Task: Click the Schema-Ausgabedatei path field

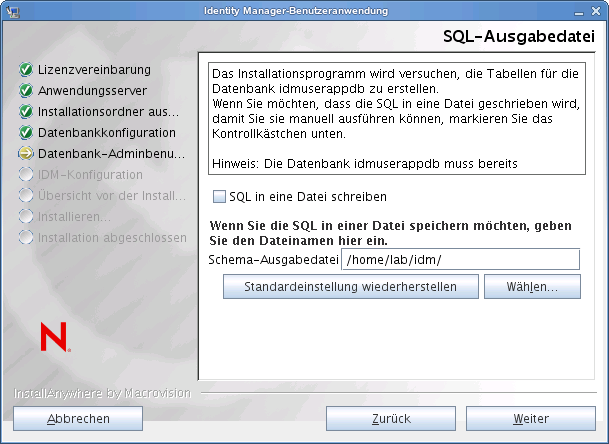Action: point(461,259)
